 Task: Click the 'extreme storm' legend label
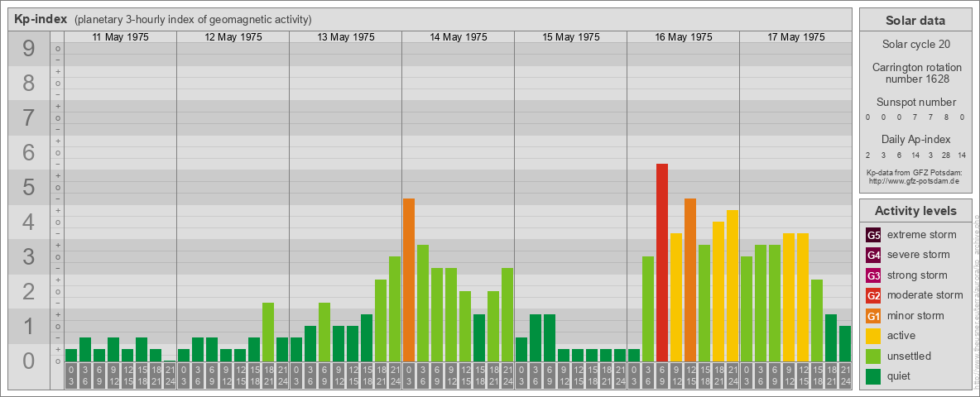922,235
